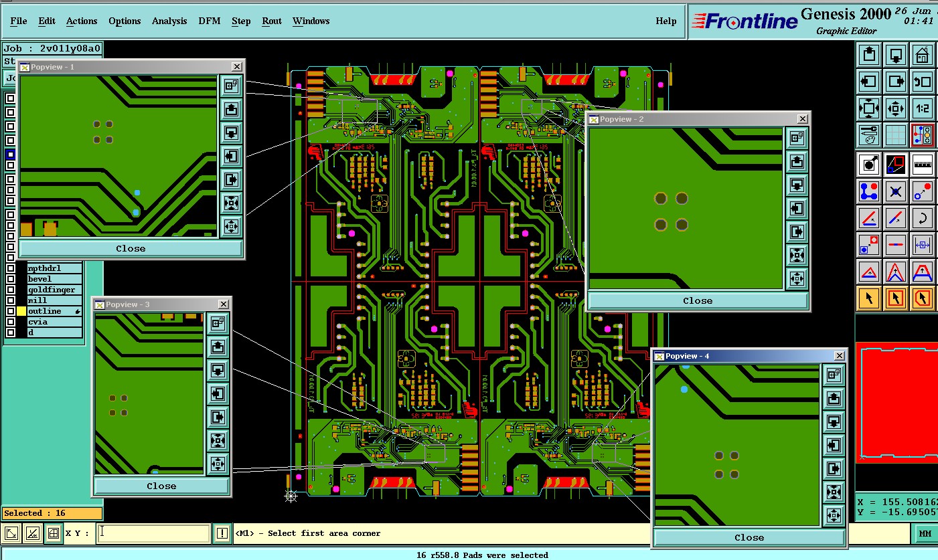The height and width of the screenshot is (560, 938).
Task: Click the 'Job : 2v011y08a0' label
Action: (52, 48)
